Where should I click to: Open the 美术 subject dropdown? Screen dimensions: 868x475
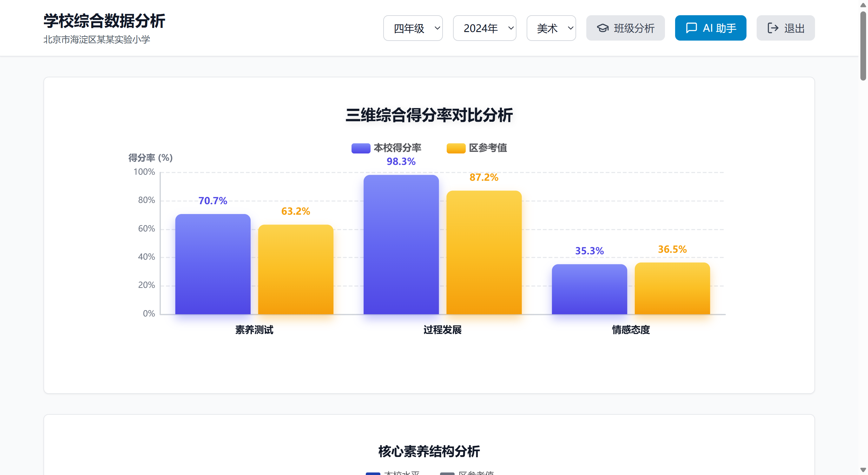551,28
